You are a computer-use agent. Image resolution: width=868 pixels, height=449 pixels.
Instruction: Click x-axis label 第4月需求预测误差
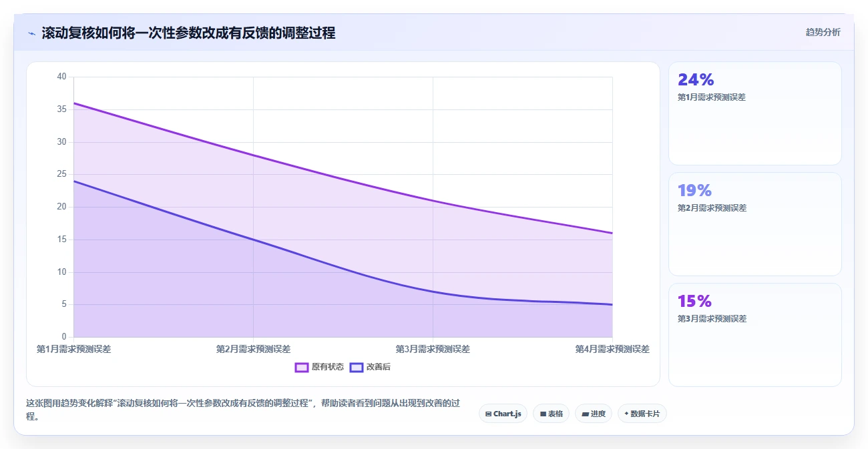click(612, 349)
